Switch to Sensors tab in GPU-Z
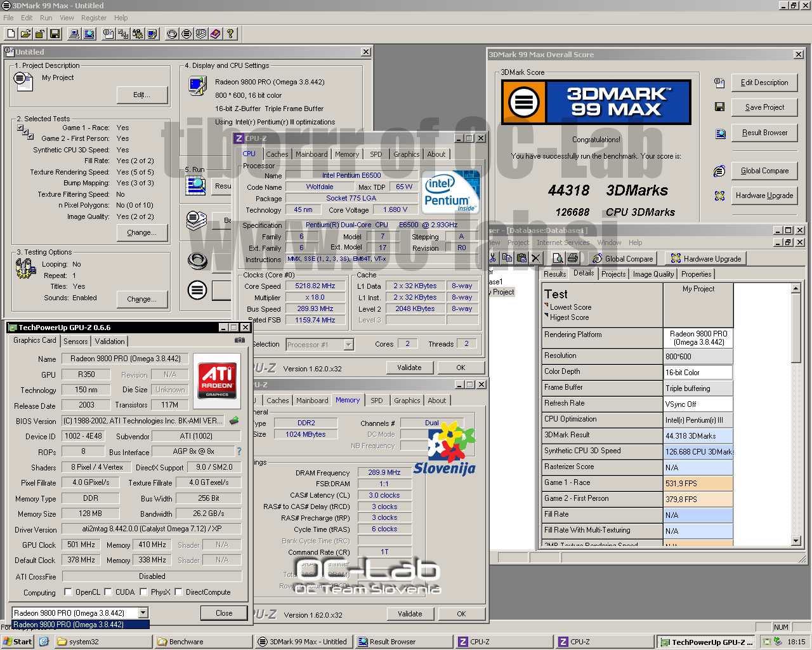Image resolution: width=812 pixels, height=650 pixels. point(75,342)
